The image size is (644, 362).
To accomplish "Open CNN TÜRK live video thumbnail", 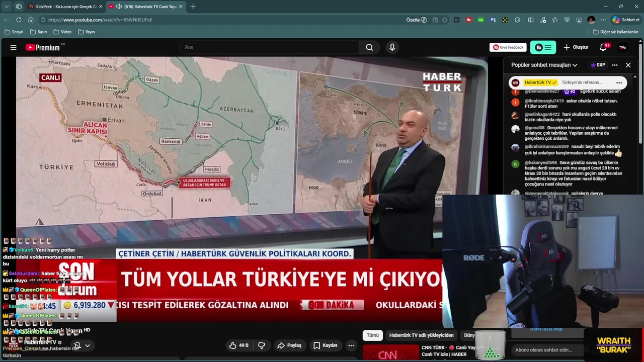I will (x=391, y=353).
